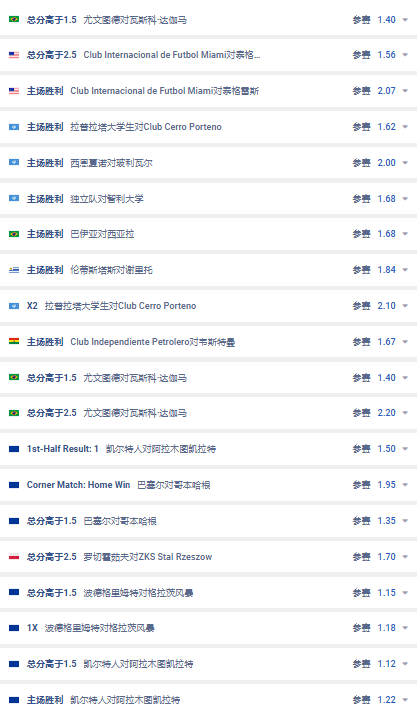The height and width of the screenshot is (704, 417).
Task: Expand the arrow next to odds 1.70
Action: (x=405, y=557)
